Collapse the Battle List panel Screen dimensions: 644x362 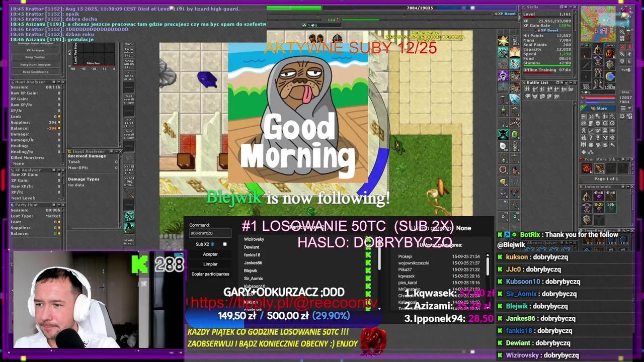pos(571,82)
